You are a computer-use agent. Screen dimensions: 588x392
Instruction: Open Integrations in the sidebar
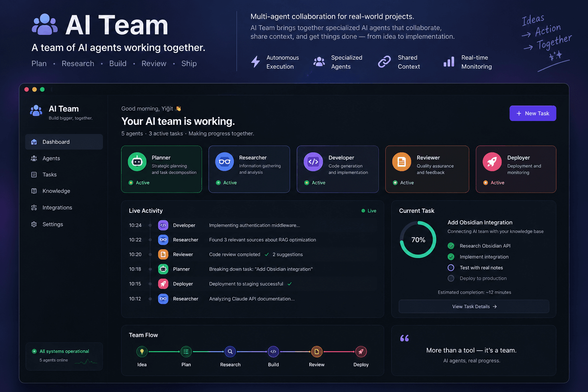(64, 207)
